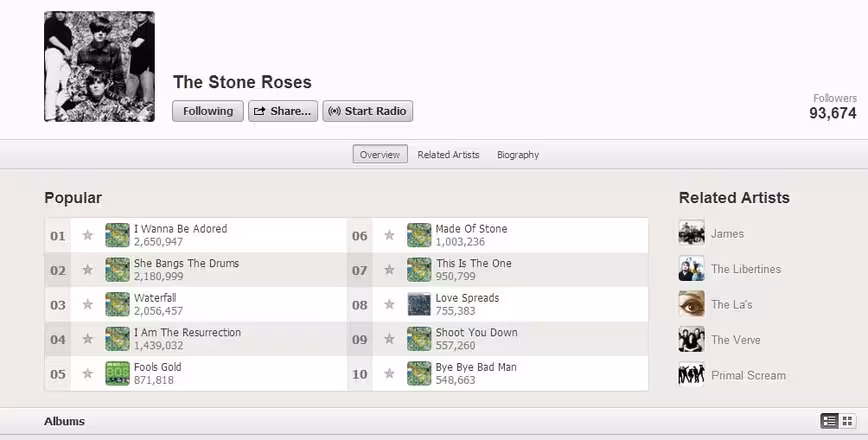Click play count 755,383
Image resolution: width=868 pixels, height=440 pixels.
455,311
